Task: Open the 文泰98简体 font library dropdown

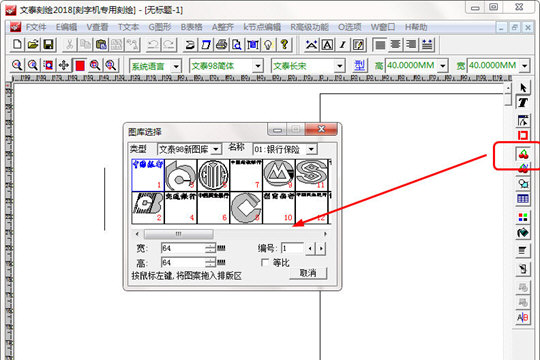Action: 258,65
